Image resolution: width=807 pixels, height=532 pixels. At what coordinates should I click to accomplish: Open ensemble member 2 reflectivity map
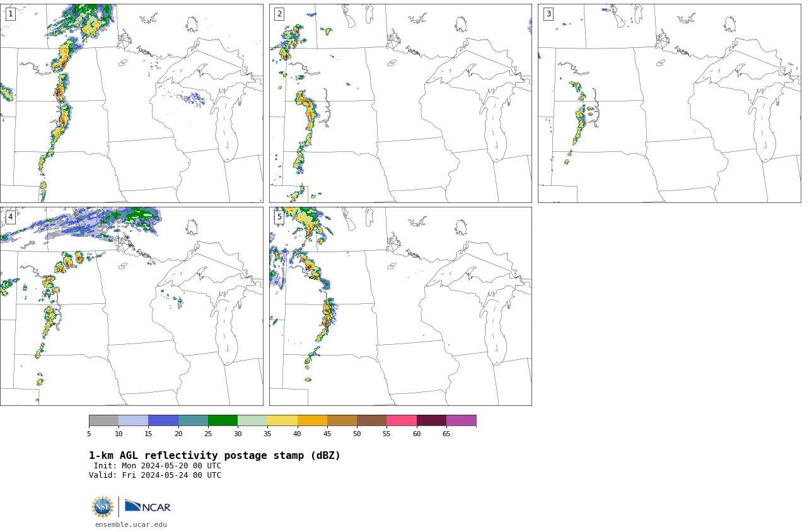(400, 103)
